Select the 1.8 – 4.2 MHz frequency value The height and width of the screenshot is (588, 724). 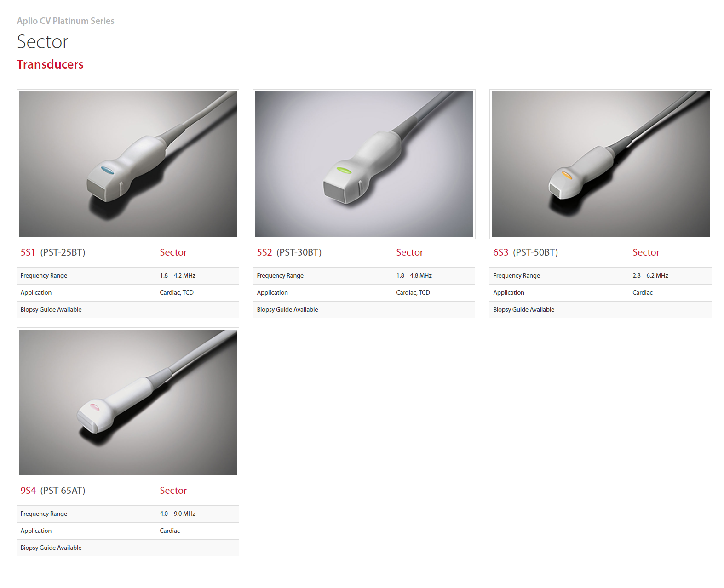click(x=178, y=275)
